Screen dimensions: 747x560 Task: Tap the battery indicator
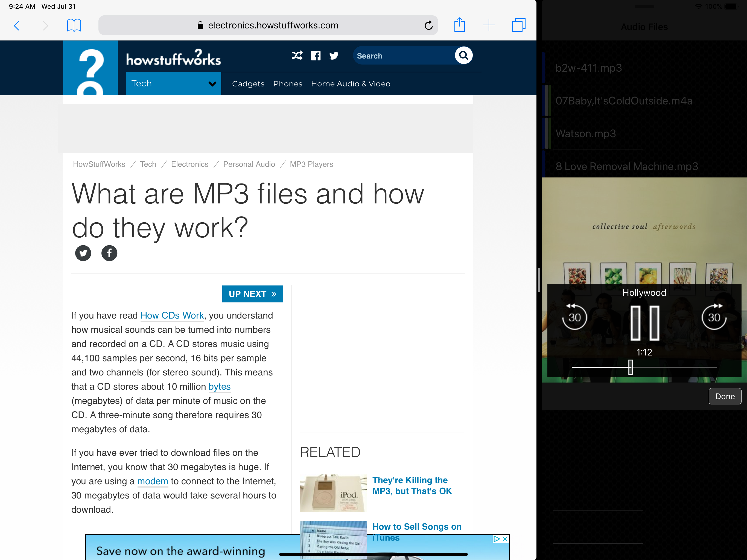click(731, 6)
